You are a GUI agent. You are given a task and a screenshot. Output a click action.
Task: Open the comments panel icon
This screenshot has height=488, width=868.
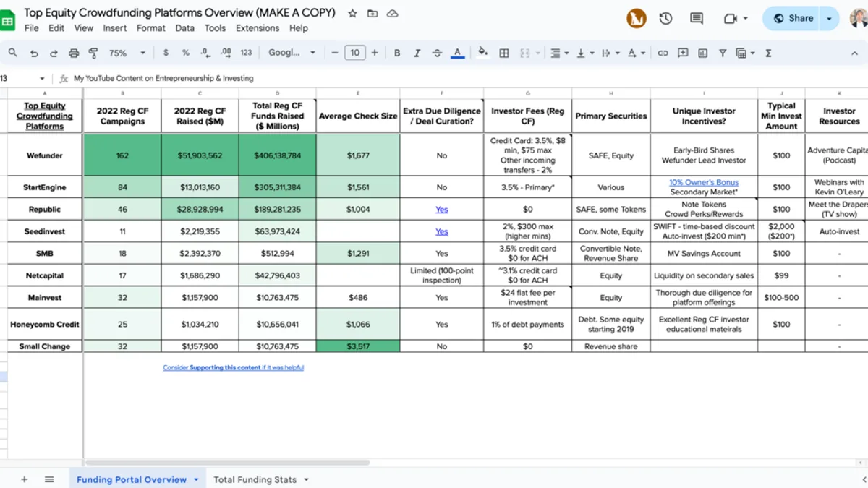tap(697, 19)
